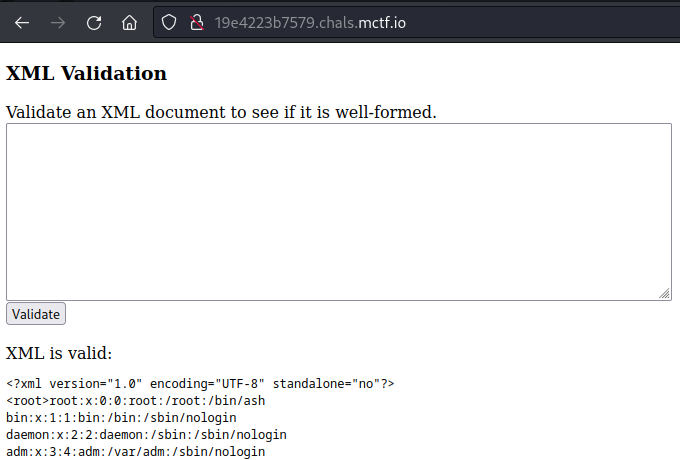Screen dimensions: 680x460
Task: Click the daemon user entry line
Action: 146,435
